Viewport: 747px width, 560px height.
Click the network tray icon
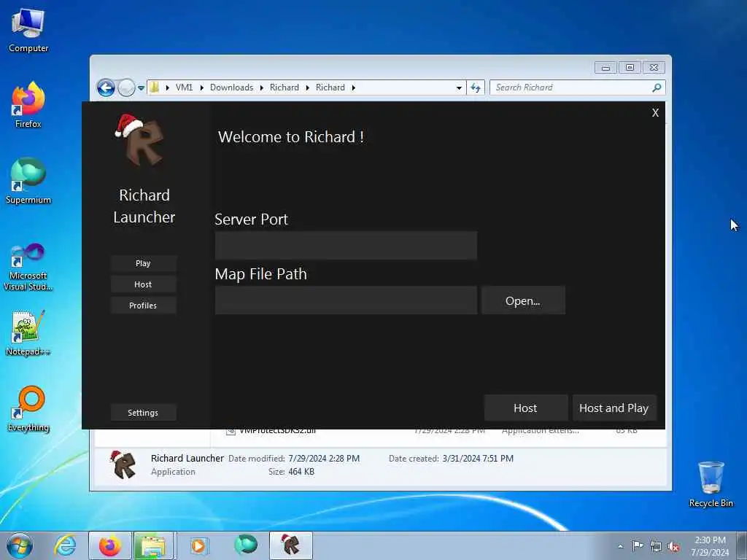pos(656,547)
